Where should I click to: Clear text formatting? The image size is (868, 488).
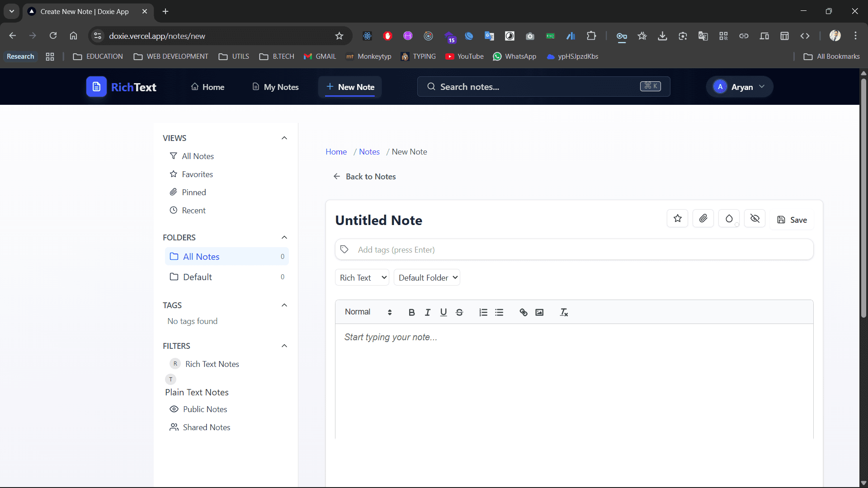click(564, 312)
